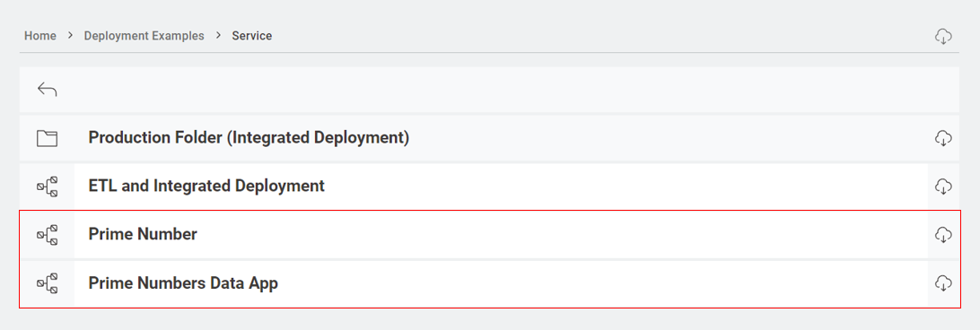Image resolution: width=980 pixels, height=330 pixels.
Task: Download the ETL and Integrated Deployment workflow
Action: [x=943, y=187]
